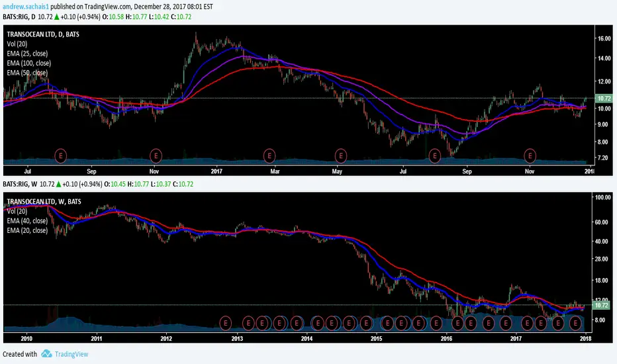Click 2017 label on daily time axis

(x=217, y=171)
